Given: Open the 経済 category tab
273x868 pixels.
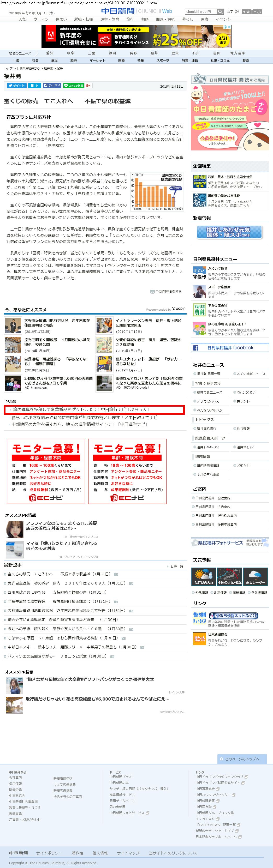Looking at the screenshot, I should 74,60.
